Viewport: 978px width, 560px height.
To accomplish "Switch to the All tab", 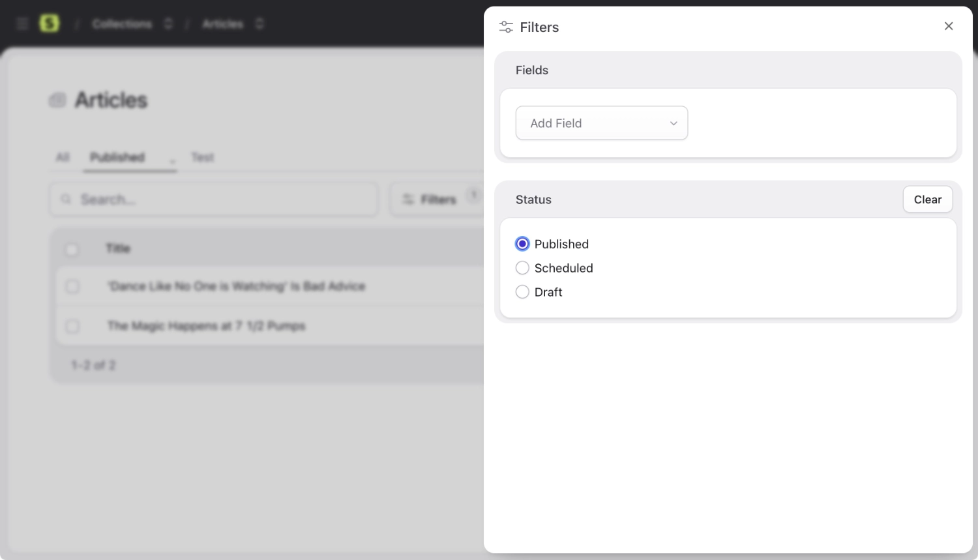I will 63,156.
